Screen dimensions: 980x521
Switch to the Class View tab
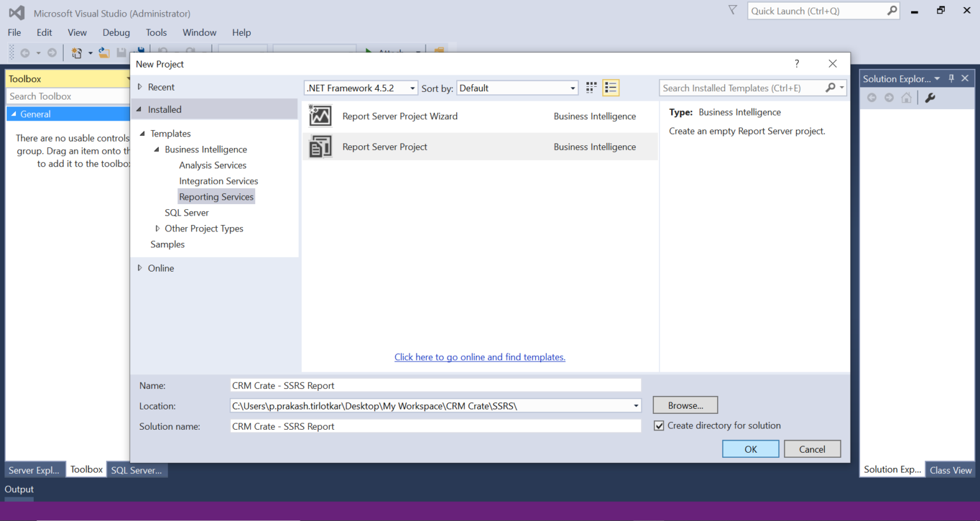click(950, 470)
